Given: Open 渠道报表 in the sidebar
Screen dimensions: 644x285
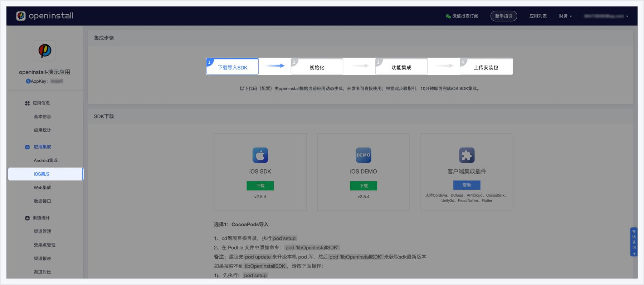Looking at the screenshot, I should click(42, 259).
